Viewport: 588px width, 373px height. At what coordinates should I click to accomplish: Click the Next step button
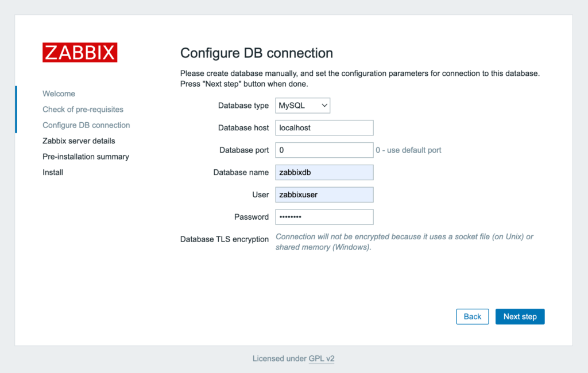tap(520, 316)
